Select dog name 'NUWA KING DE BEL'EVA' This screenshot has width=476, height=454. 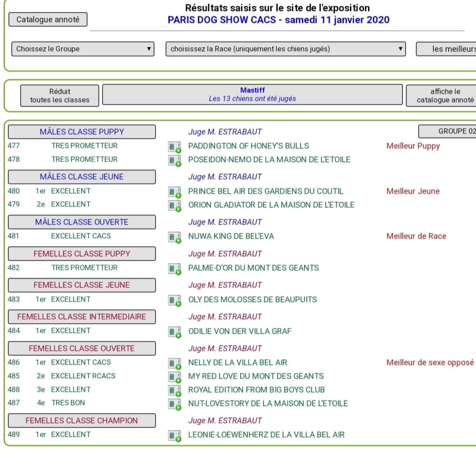coord(231,236)
